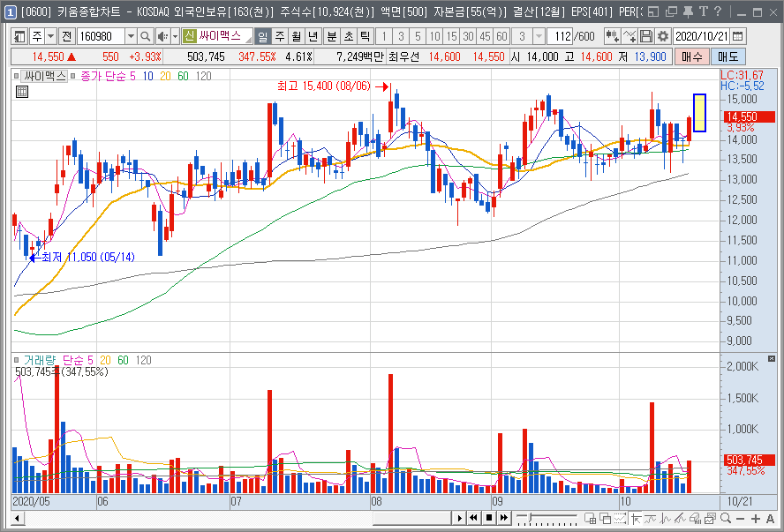Select the 60 interval button

(x=502, y=36)
